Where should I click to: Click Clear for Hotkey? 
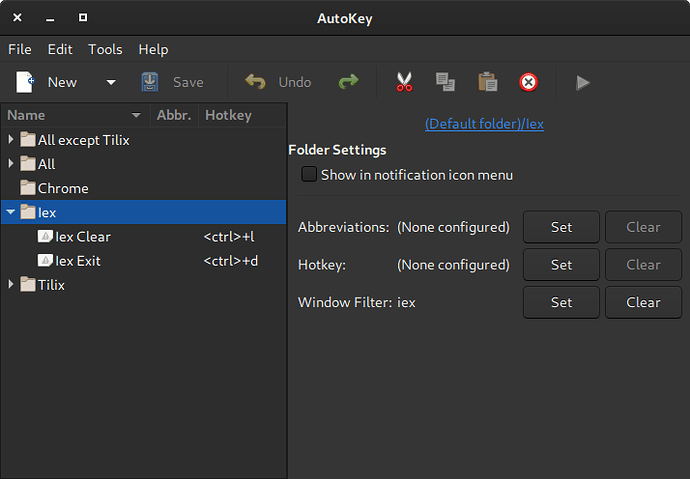[x=643, y=265]
